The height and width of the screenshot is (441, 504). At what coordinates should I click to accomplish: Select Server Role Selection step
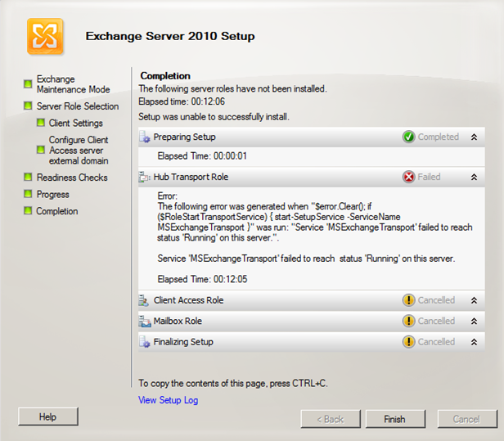(x=78, y=106)
